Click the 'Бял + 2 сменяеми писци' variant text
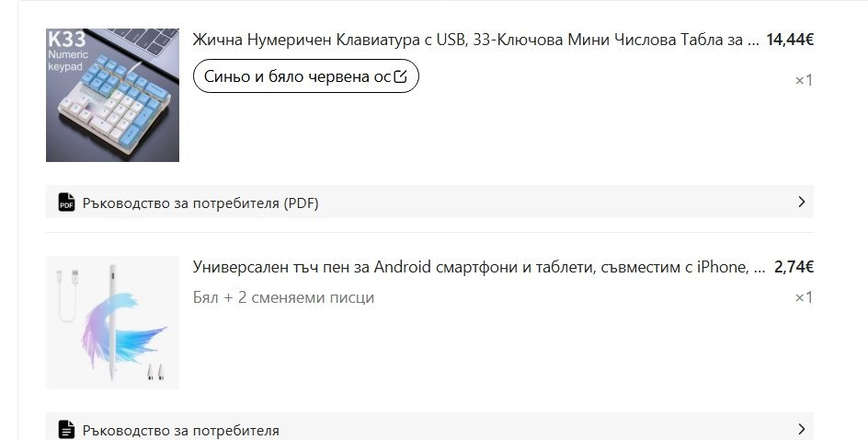 tap(283, 297)
